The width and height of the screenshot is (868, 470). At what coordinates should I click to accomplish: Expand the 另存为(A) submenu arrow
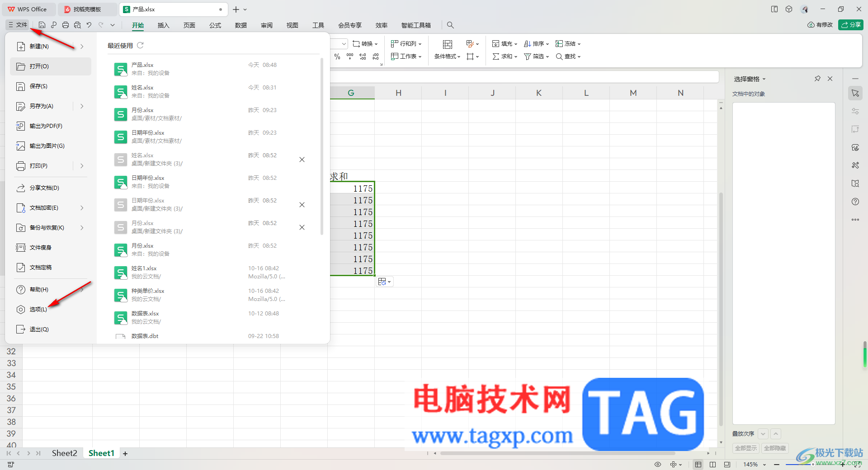point(82,106)
